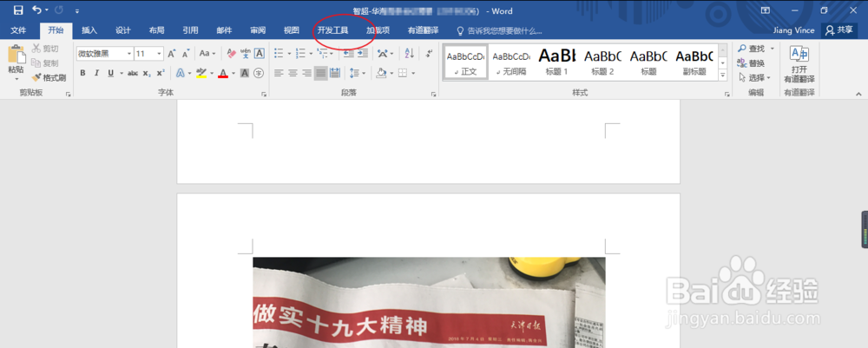
Task: Open the borders dropdown arrow
Action: click(x=413, y=73)
